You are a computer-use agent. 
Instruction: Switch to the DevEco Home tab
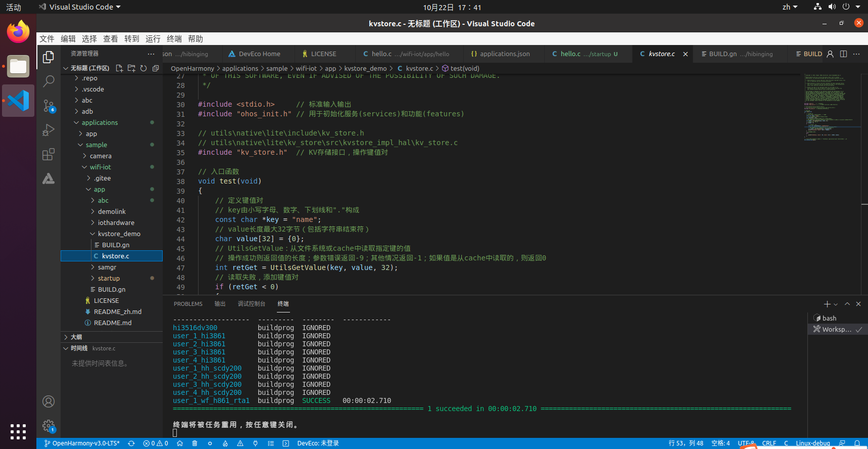pyautogui.click(x=259, y=54)
